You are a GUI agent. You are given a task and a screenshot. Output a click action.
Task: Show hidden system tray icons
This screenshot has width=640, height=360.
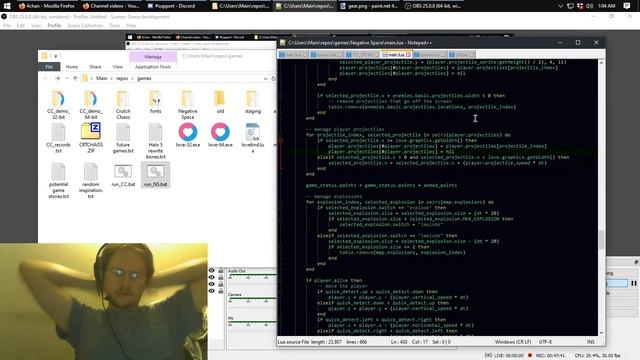pos(560,6)
